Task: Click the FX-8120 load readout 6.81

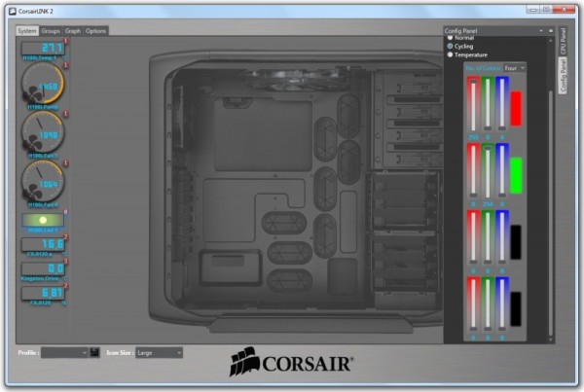Action: point(44,294)
